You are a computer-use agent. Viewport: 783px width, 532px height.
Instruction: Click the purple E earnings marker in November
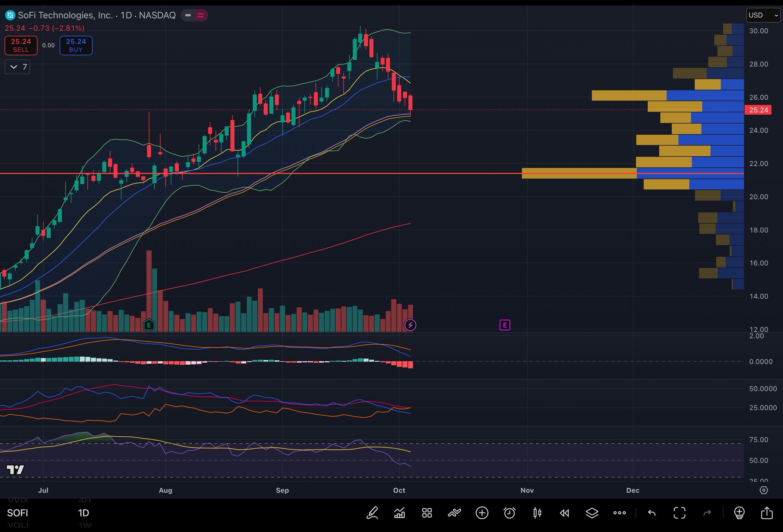tap(505, 325)
